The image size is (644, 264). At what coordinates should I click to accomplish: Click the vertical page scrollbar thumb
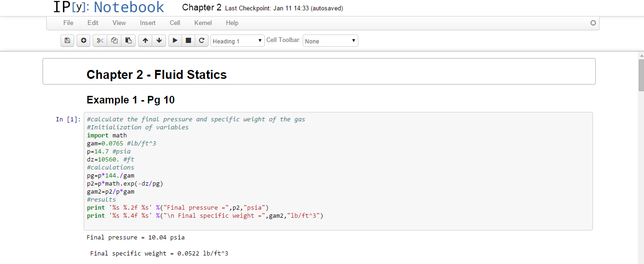641,75
